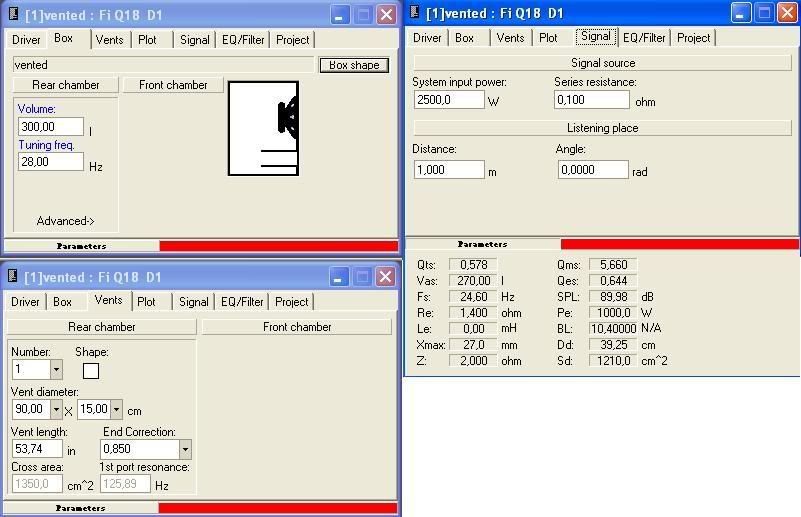Select Front chamber in the Vents window
Viewport: 801px width, 517px height.
click(297, 327)
